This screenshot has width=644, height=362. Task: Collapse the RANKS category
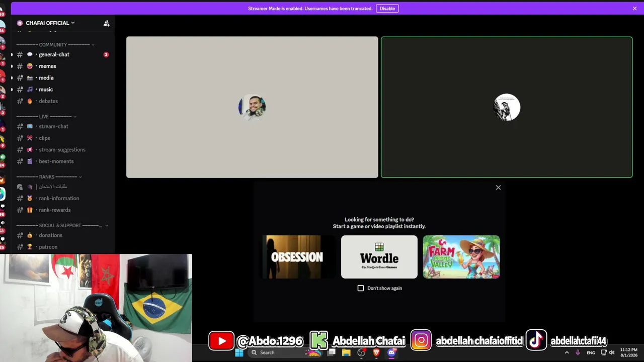pos(49,177)
